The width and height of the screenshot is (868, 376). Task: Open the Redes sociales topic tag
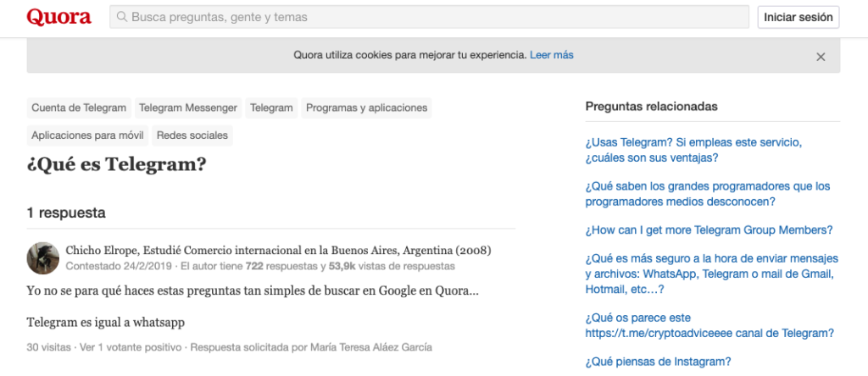192,135
